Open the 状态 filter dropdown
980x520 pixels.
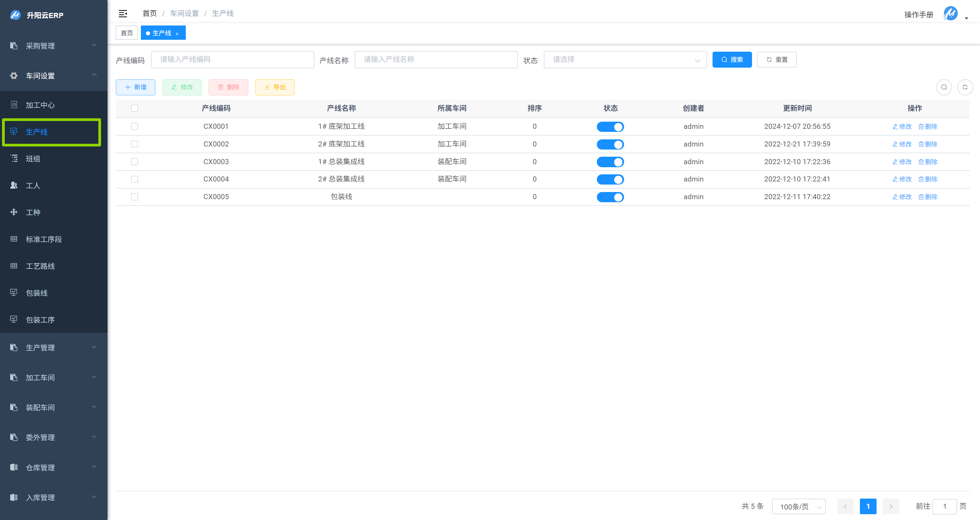point(625,60)
